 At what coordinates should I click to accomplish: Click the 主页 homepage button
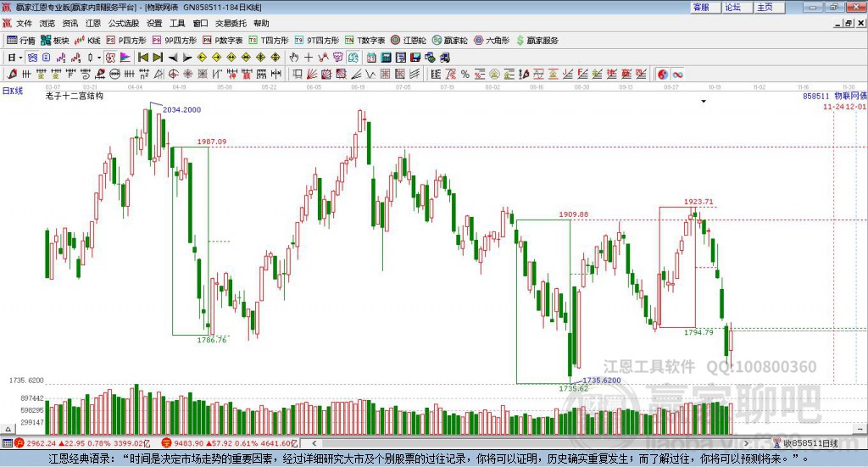(770, 7)
